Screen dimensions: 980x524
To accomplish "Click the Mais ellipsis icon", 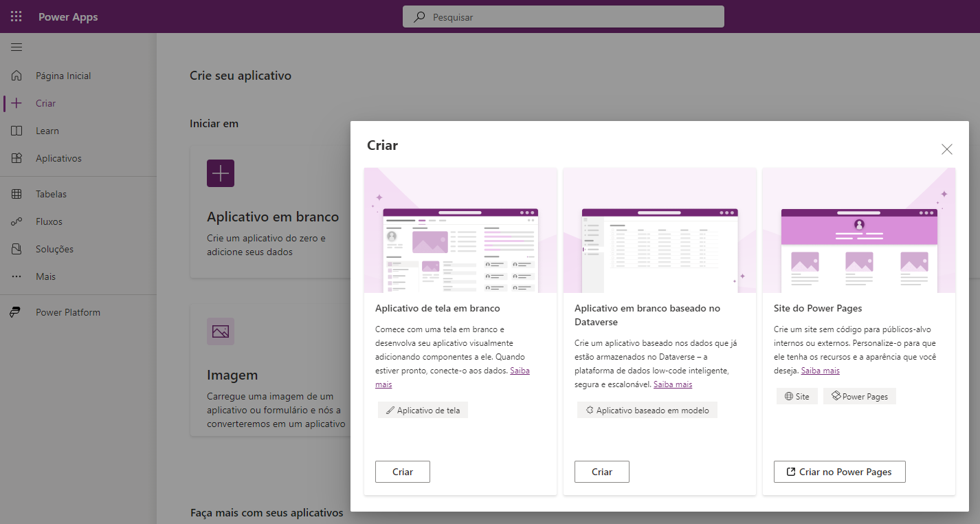I will coord(16,276).
